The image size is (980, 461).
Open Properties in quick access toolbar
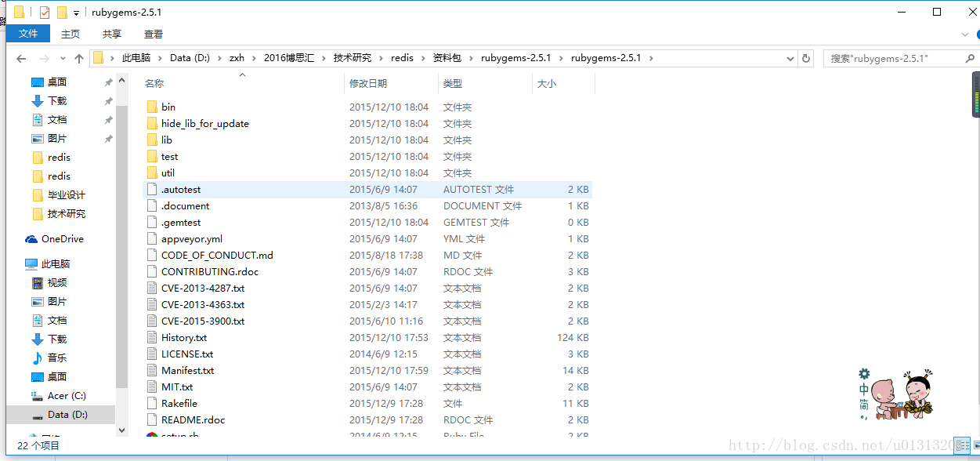coord(44,13)
